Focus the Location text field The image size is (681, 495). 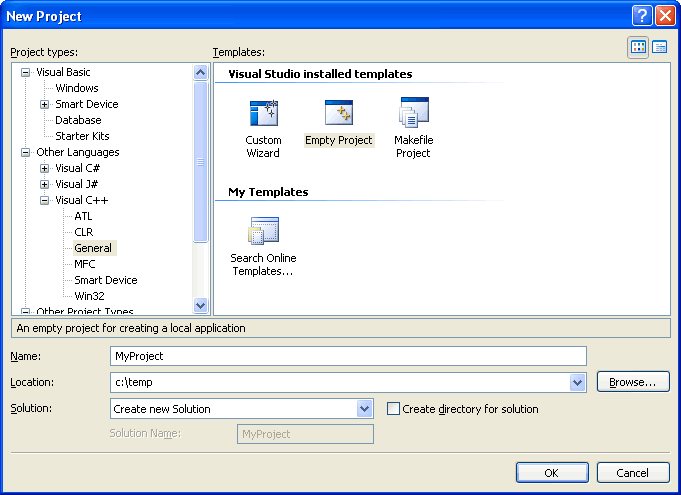[340, 383]
